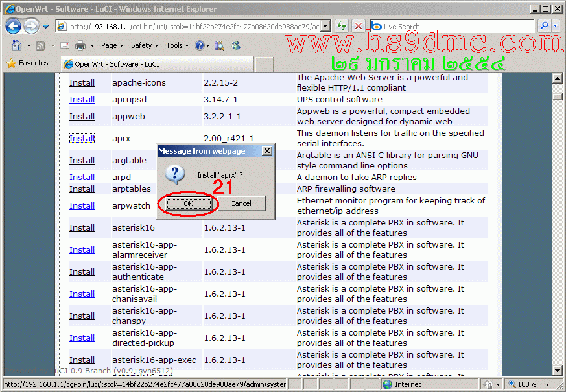The width and height of the screenshot is (566, 392).
Task: Open the Home button dropdown arrow
Action: point(29,46)
